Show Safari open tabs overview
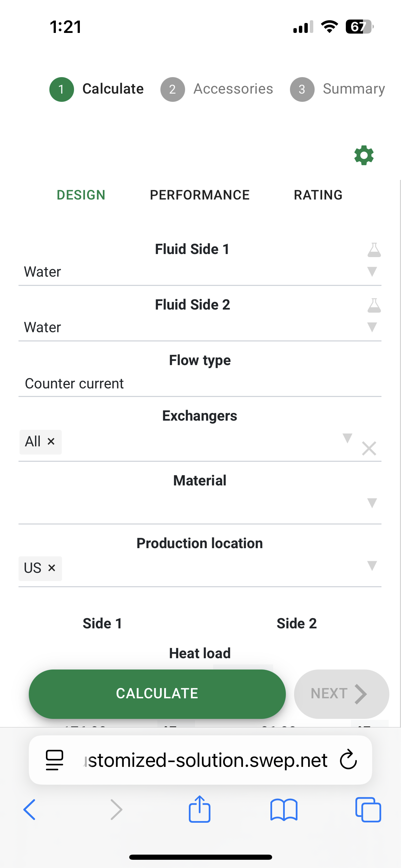Screen dimensions: 401x868 368,810
